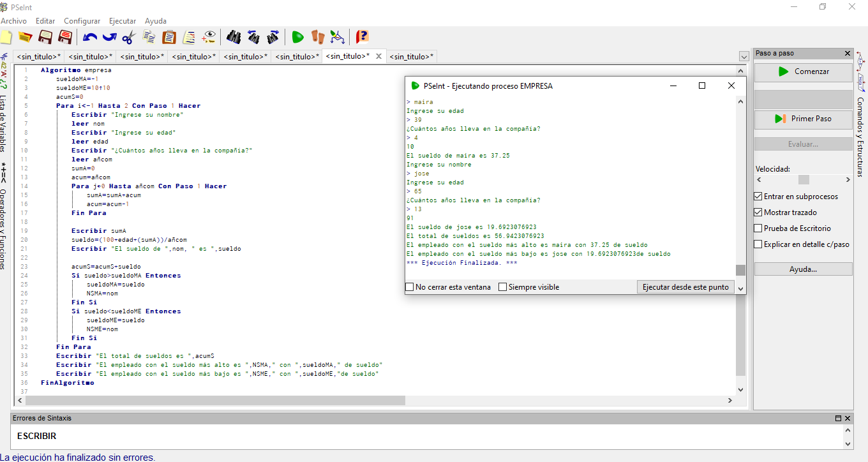Click the step-by-step footprints icon
The height and width of the screenshot is (462, 868).
[x=317, y=37]
